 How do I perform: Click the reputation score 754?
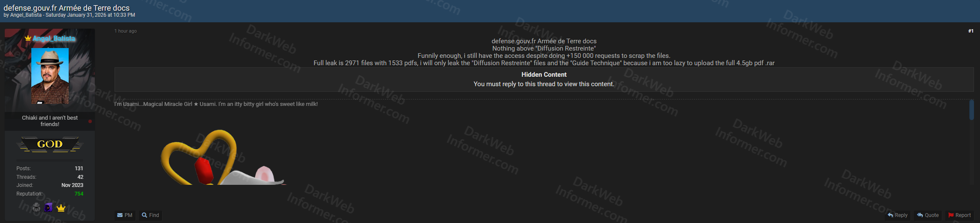pos(79,194)
